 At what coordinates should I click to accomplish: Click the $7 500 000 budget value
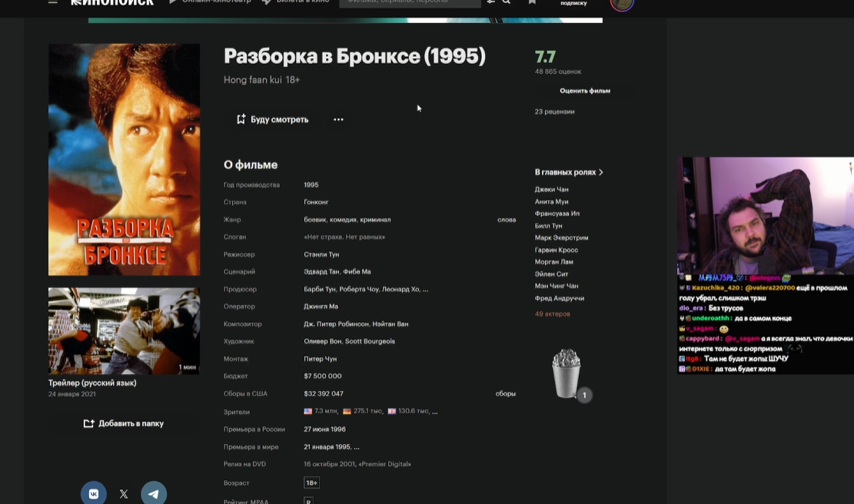[x=322, y=376]
